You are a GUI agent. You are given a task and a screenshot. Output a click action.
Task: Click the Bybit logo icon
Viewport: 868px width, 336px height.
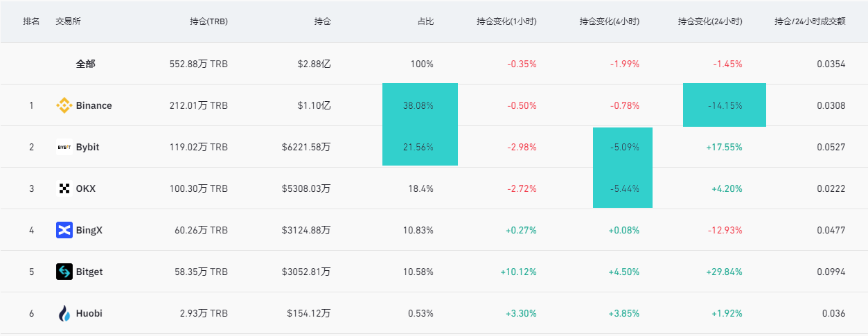tap(64, 147)
